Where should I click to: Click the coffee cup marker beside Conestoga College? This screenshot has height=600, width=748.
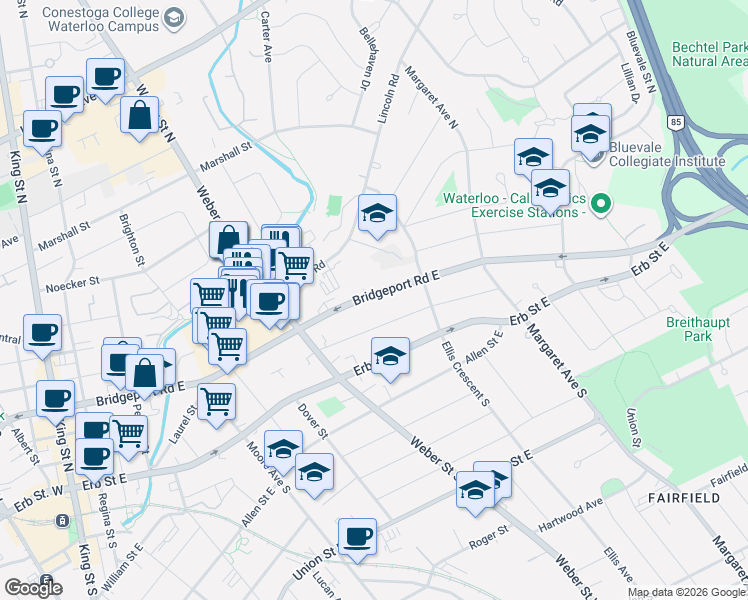[105, 80]
